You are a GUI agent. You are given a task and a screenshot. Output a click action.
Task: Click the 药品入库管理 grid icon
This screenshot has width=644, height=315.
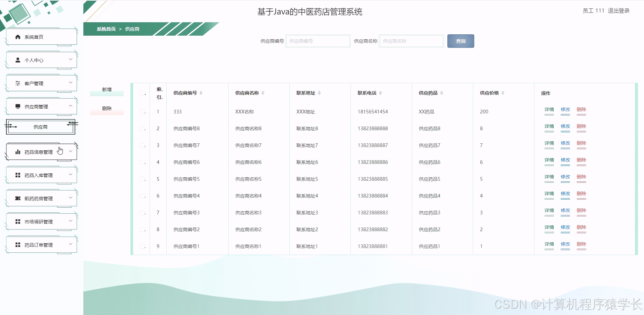coord(17,175)
